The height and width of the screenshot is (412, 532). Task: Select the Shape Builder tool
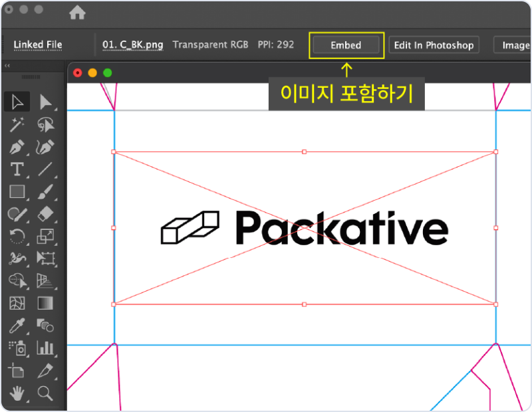coord(17,281)
